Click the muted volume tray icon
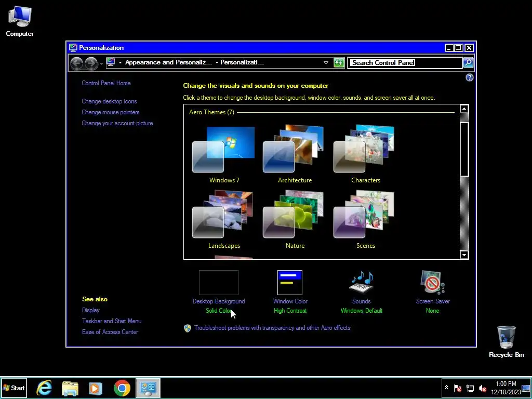The image size is (532, 399). click(x=482, y=388)
